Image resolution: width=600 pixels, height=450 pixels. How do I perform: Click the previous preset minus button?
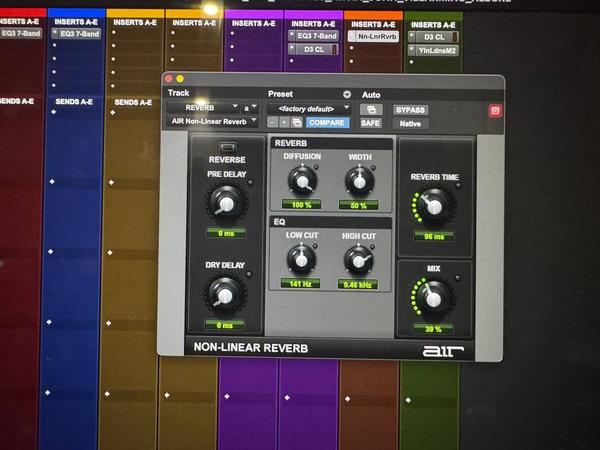[x=273, y=122]
